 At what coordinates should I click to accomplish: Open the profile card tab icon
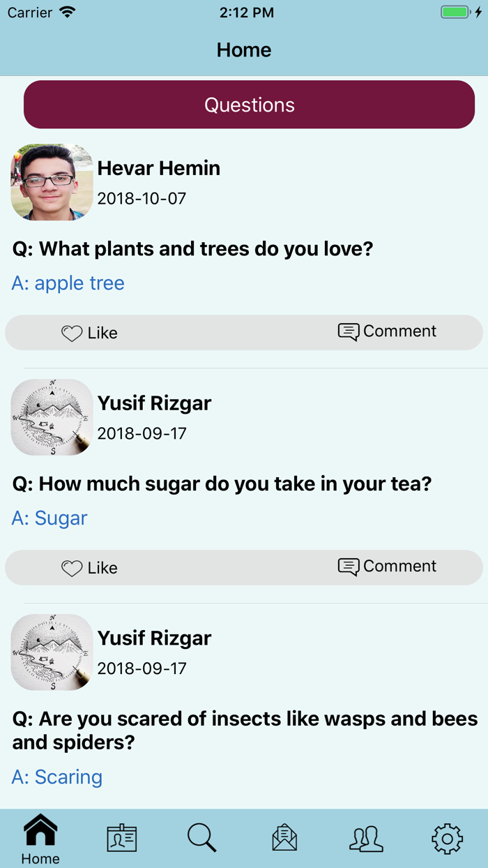click(121, 838)
